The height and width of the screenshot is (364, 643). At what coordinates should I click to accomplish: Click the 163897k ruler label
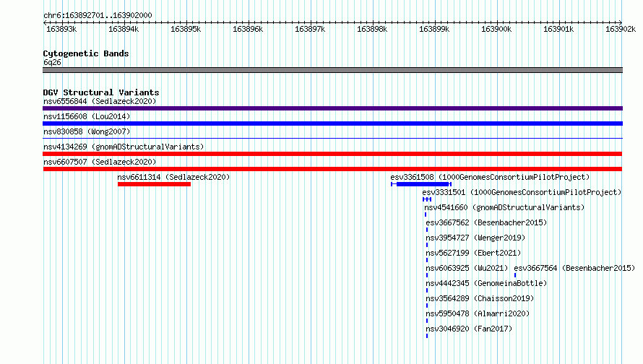[x=310, y=29]
